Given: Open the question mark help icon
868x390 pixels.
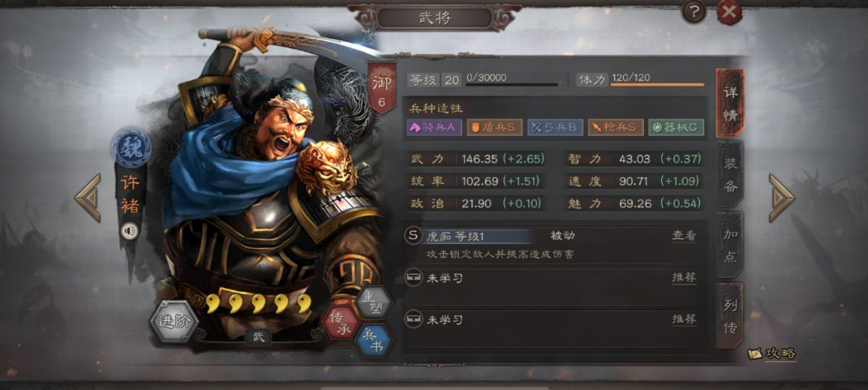Looking at the screenshot, I should coord(693,12).
